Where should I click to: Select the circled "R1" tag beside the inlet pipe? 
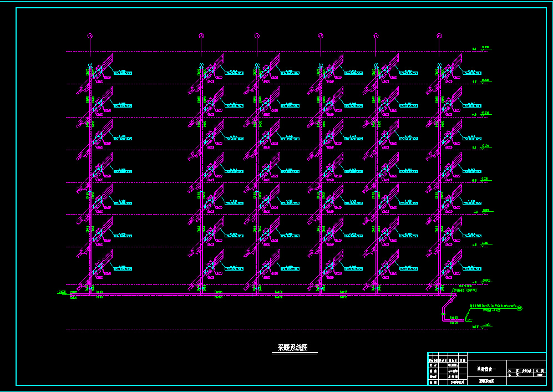point(520,308)
